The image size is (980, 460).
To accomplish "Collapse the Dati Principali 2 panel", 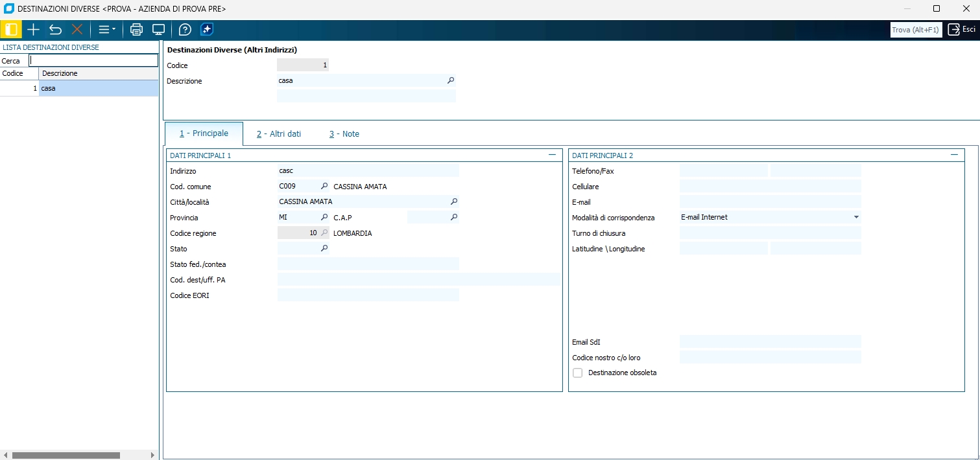I will 954,155.
